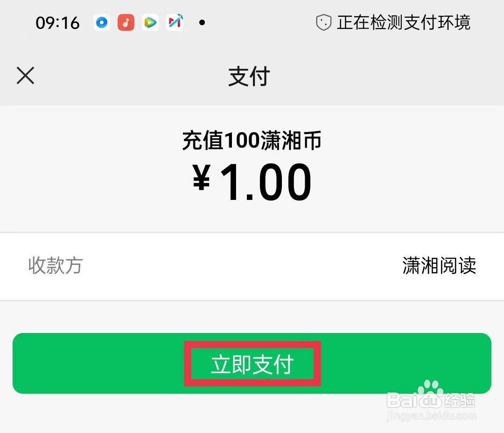Tap the blue circle app icon in status bar
The width and height of the screenshot is (504, 433).
pyautogui.click(x=102, y=22)
